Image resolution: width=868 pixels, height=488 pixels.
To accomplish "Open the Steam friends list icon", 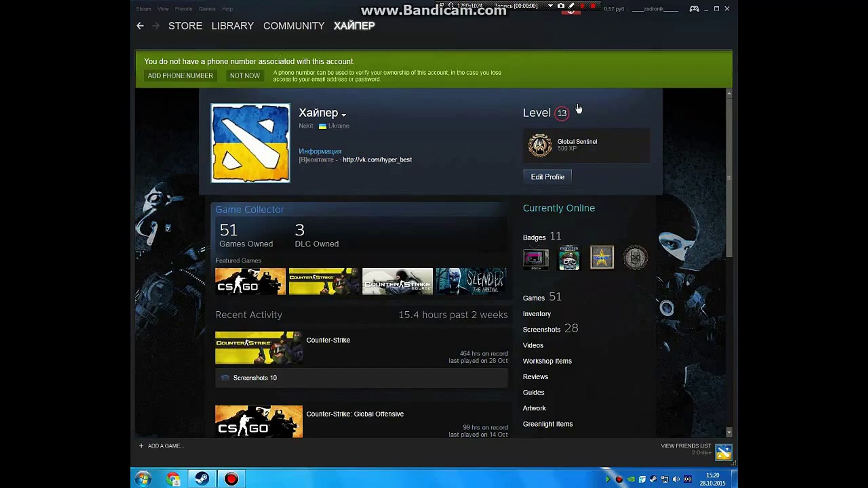I will pyautogui.click(x=723, y=452).
